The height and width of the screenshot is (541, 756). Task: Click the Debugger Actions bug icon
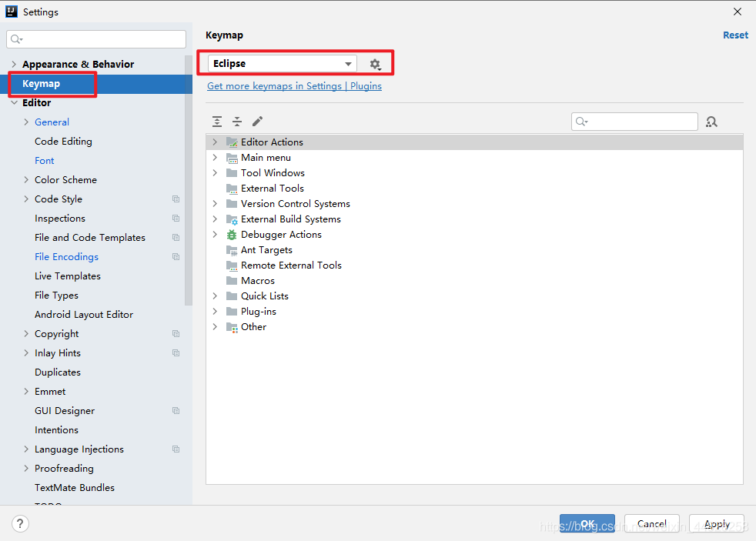(x=232, y=235)
